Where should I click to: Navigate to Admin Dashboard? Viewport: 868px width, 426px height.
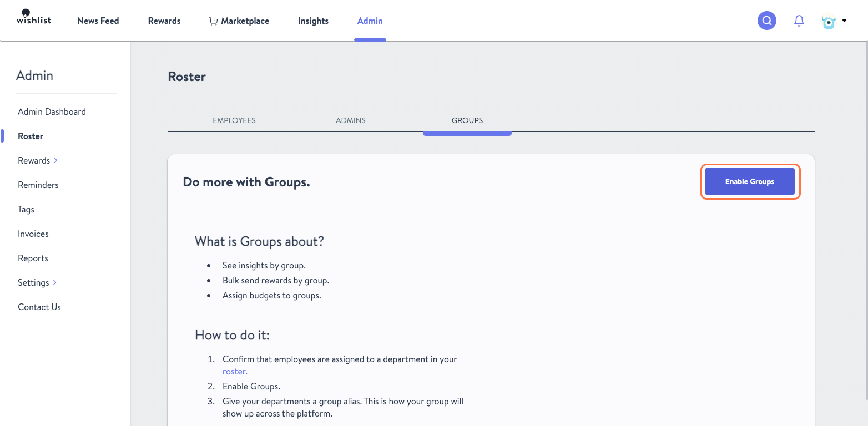[52, 111]
